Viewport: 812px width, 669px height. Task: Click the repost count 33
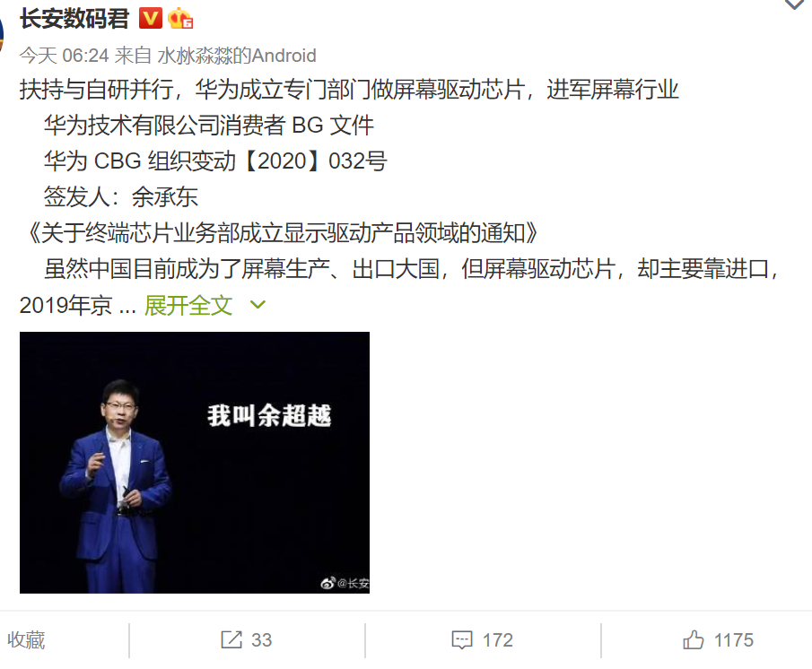pos(261,640)
